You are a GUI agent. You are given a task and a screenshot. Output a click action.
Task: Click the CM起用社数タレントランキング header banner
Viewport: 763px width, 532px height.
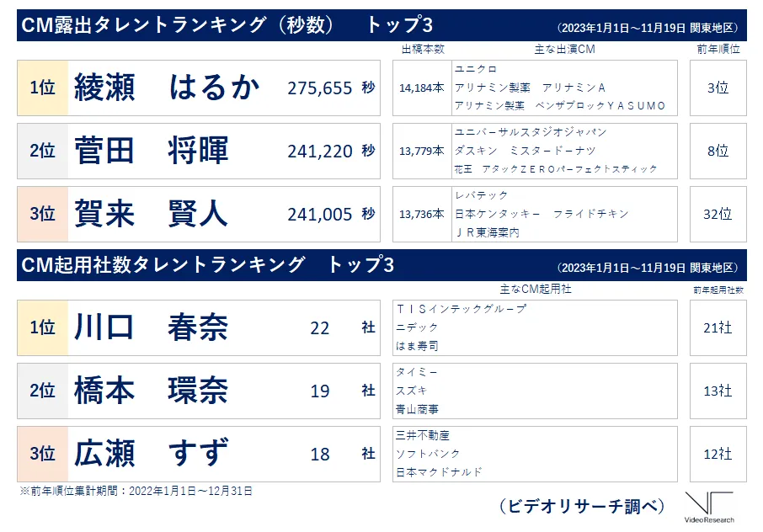381,265
